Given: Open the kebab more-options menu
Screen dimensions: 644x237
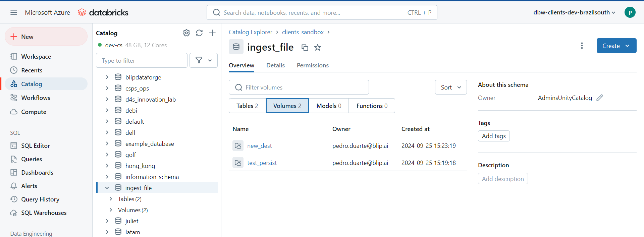Looking at the screenshot, I should (x=582, y=46).
